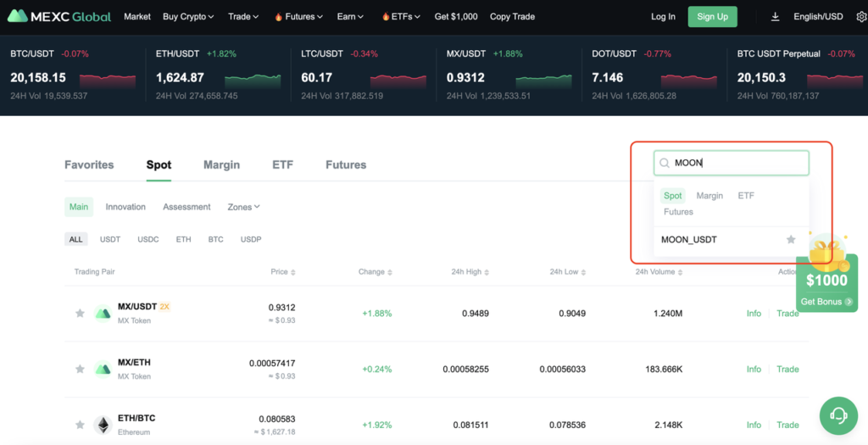Filter pairs by BTC quote
Viewport: 868px width, 445px height.
pos(216,240)
